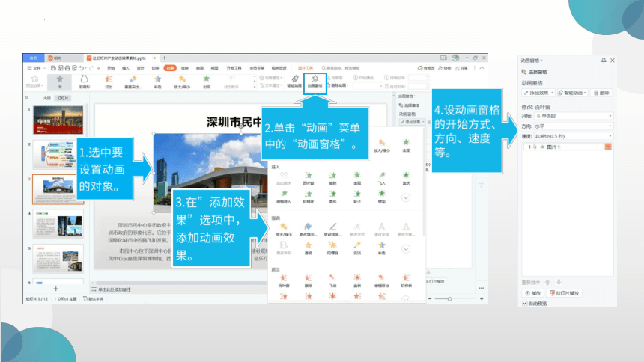Click the 协作 button at top right

pyautogui.click(x=444, y=68)
